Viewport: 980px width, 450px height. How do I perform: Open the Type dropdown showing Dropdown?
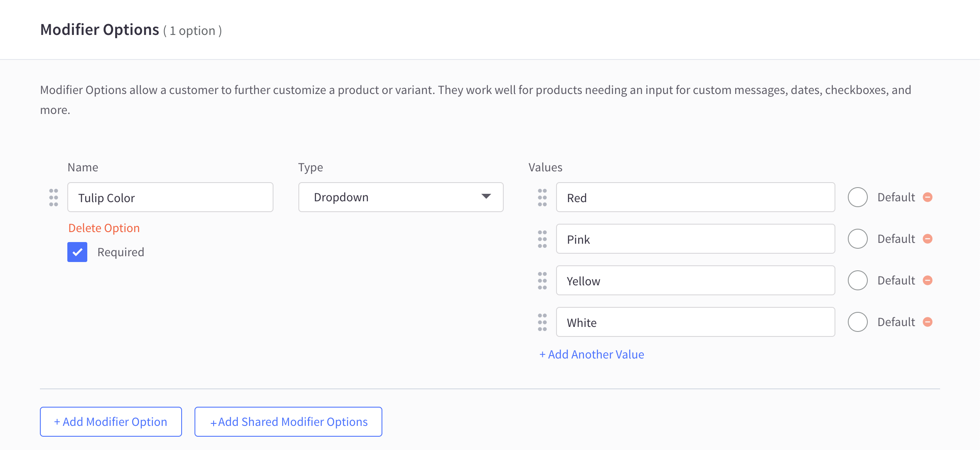(x=401, y=197)
